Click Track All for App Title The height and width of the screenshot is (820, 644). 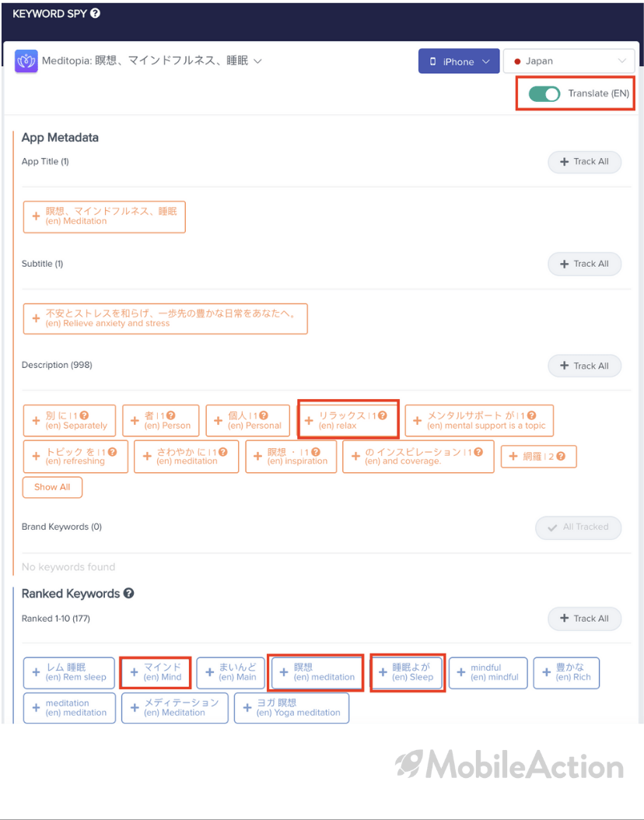tap(584, 162)
